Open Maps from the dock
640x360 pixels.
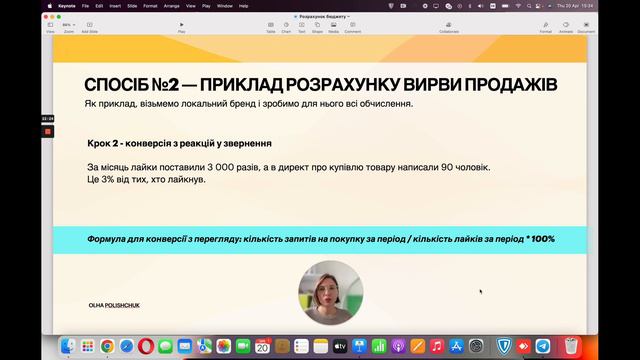click(x=204, y=347)
